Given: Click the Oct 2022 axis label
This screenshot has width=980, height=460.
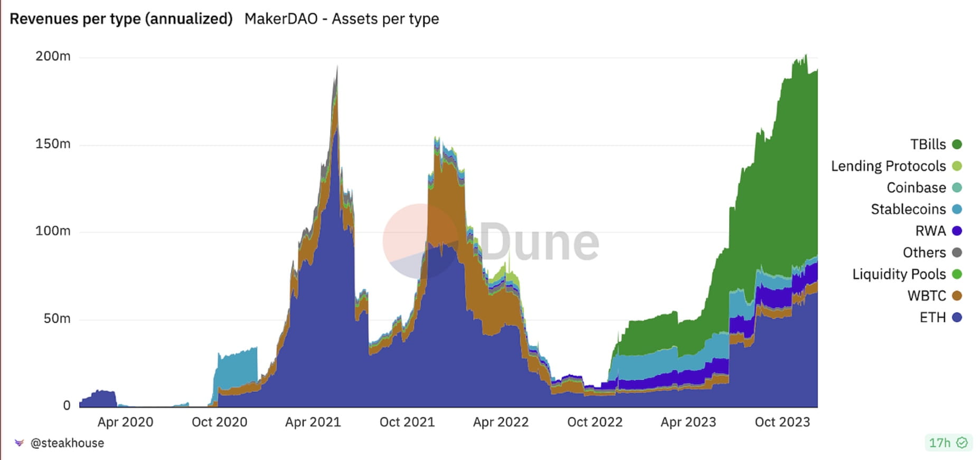Looking at the screenshot, I should point(595,422).
